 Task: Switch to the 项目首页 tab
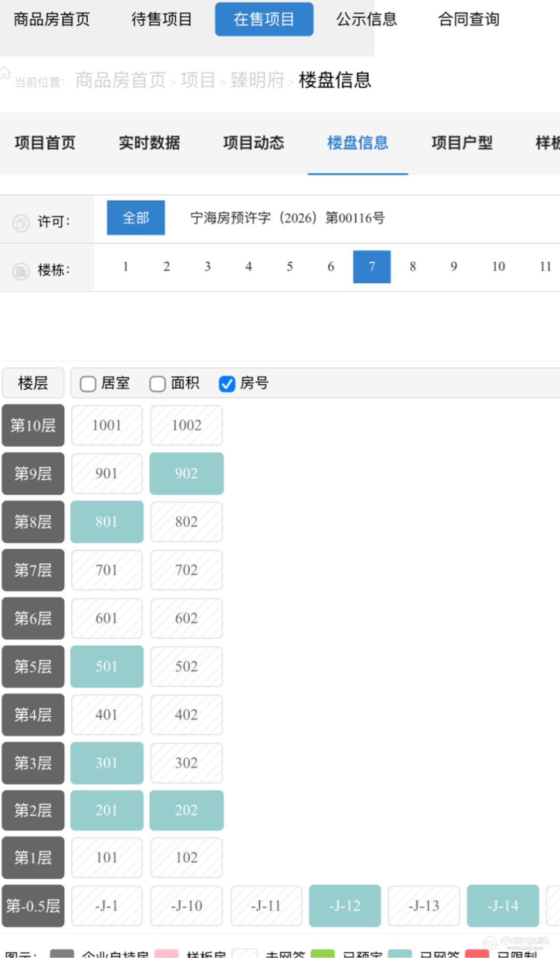pos(45,143)
